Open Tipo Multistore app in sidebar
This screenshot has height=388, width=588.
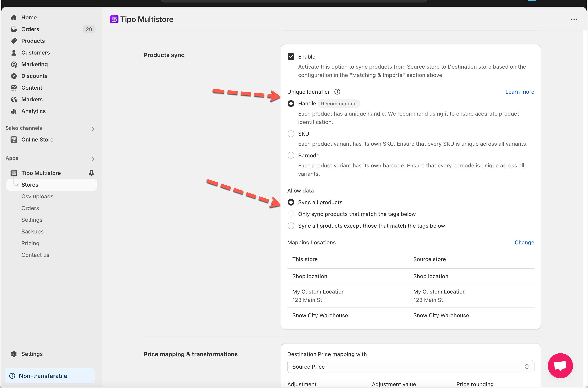(x=41, y=173)
